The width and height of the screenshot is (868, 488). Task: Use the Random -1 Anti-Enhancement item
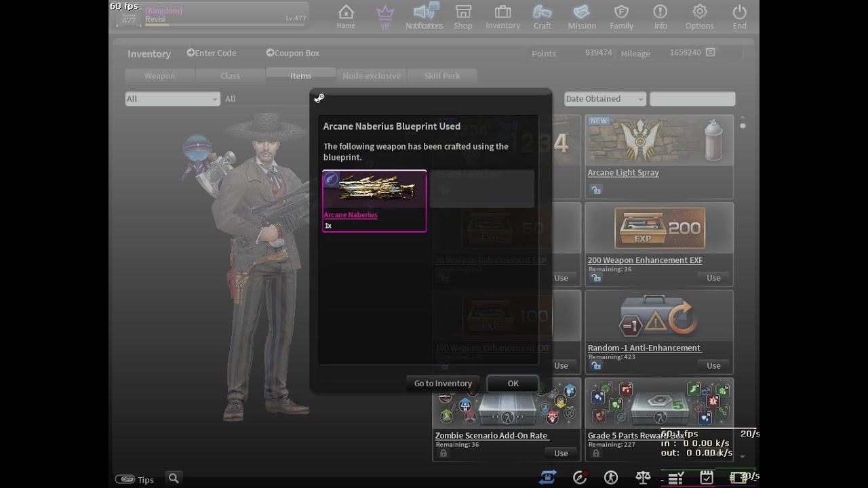click(x=713, y=365)
